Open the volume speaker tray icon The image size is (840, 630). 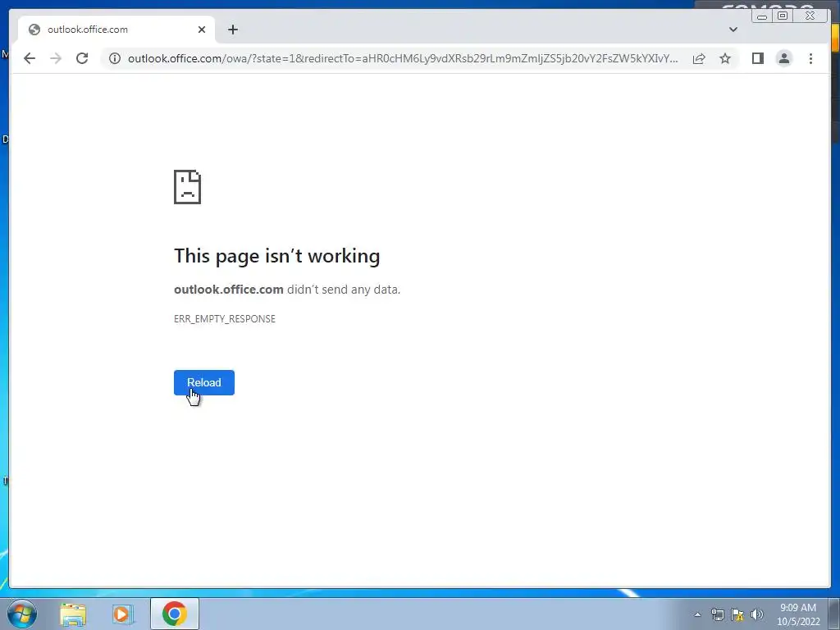pyautogui.click(x=756, y=614)
